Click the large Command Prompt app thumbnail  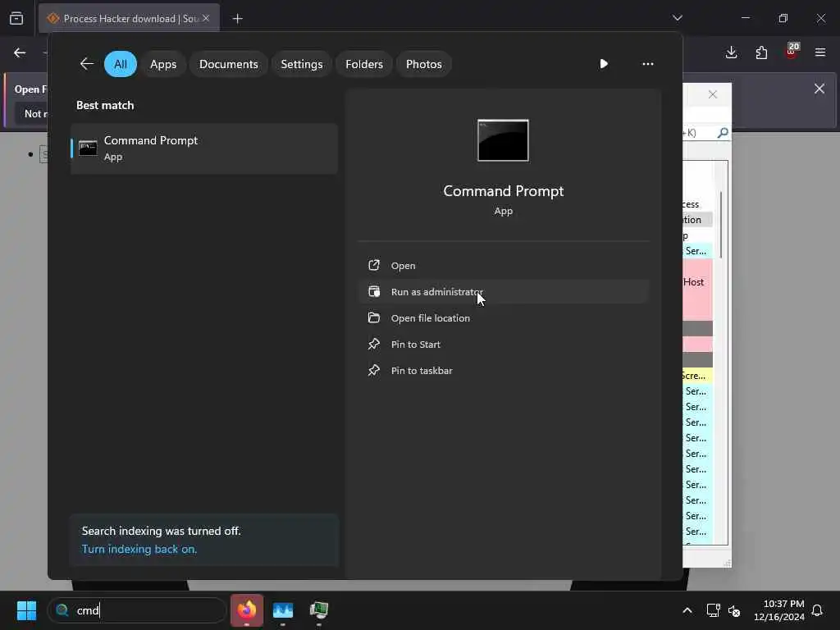point(503,140)
